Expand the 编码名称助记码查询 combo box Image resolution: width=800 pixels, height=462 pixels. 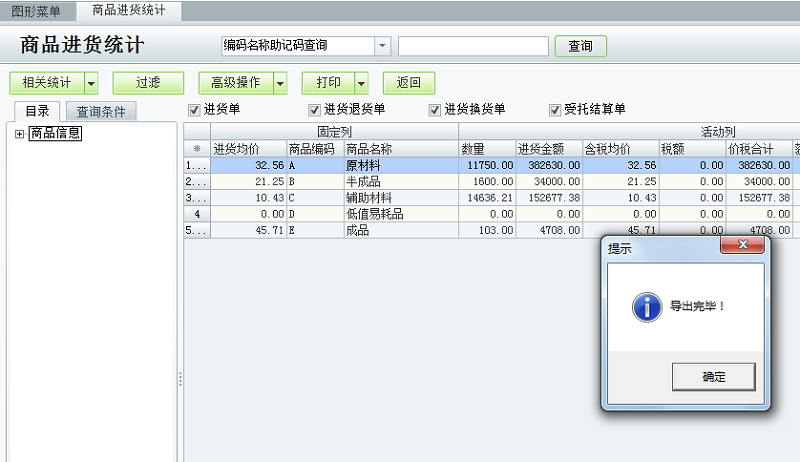click(383, 46)
